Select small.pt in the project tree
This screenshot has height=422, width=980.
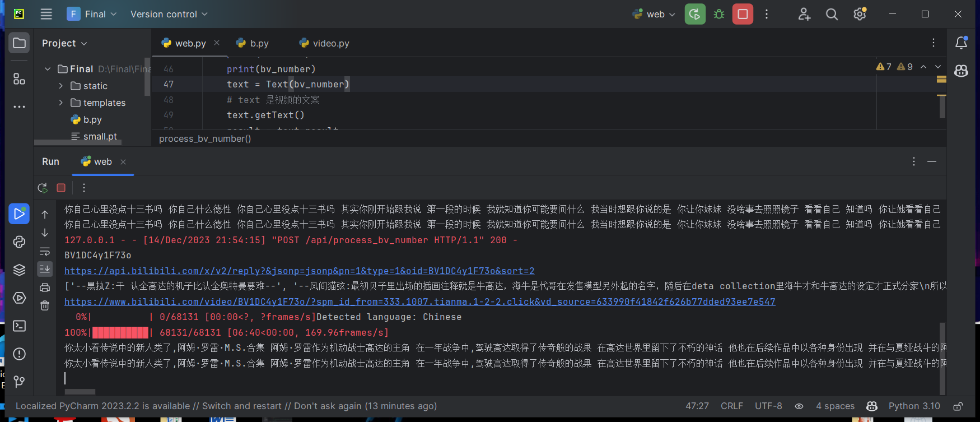pos(94,136)
